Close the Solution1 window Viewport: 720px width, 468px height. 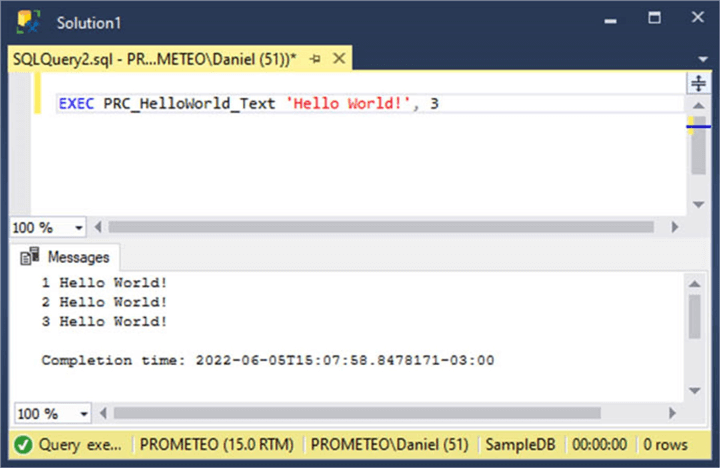coord(698,17)
